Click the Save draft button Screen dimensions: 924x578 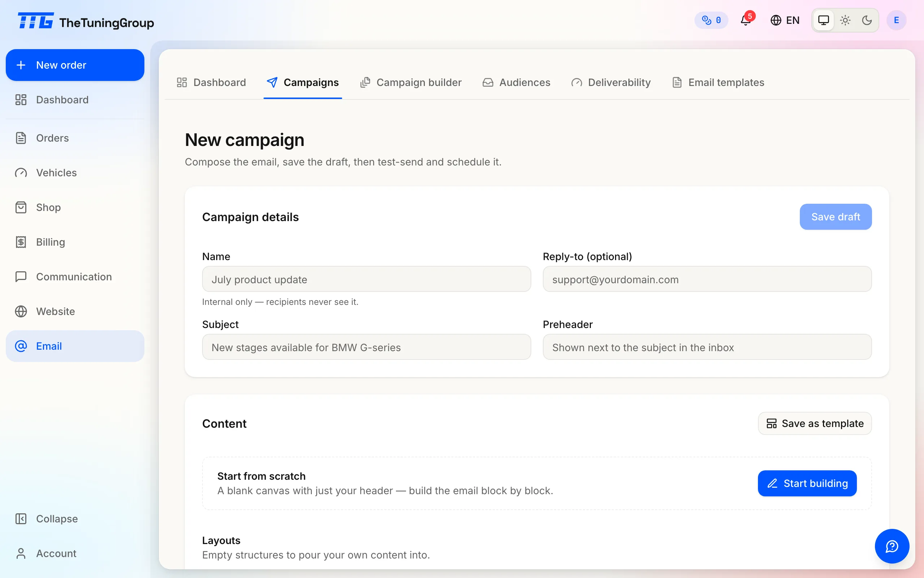(836, 217)
